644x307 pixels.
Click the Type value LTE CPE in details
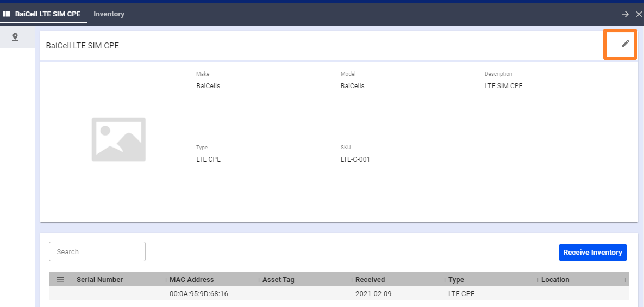(x=209, y=159)
